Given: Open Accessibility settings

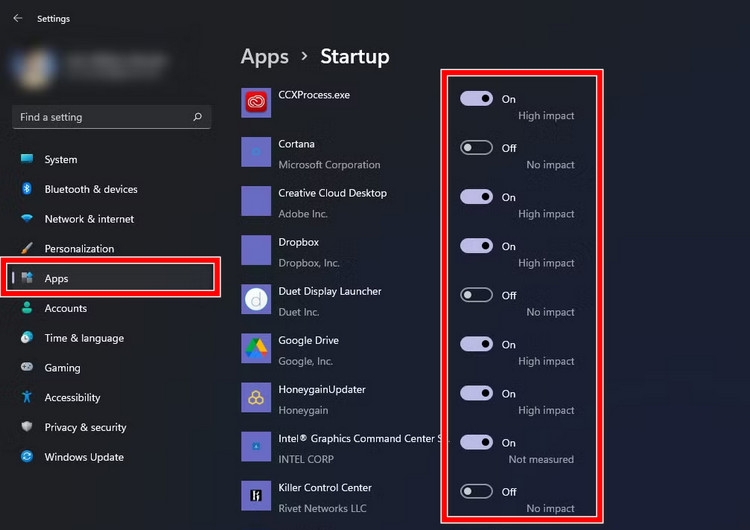Looking at the screenshot, I should point(111,397).
